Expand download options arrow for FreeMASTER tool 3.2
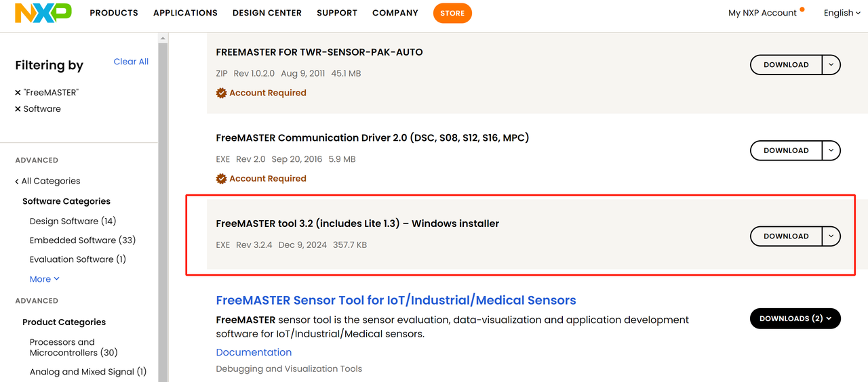The width and height of the screenshot is (868, 382). pyautogui.click(x=831, y=236)
